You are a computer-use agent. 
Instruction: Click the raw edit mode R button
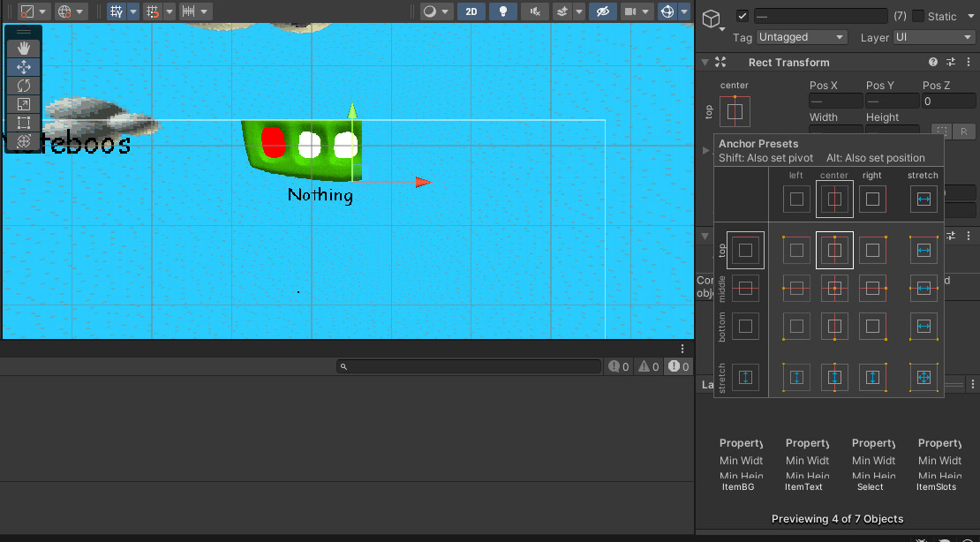pos(963,132)
